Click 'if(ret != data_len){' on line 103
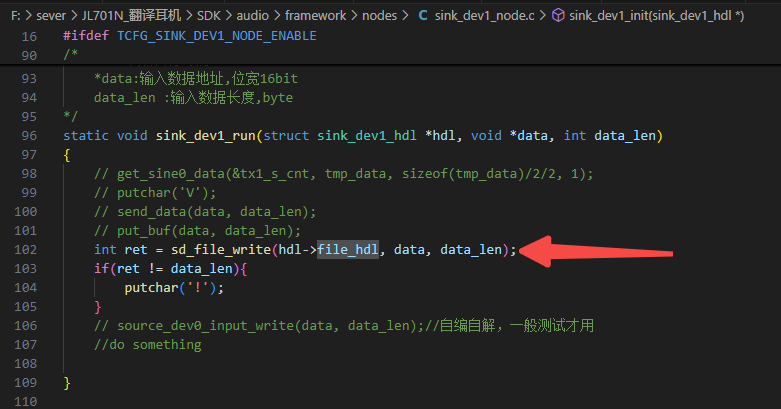Viewport: 781px width, 409px height. (170, 269)
